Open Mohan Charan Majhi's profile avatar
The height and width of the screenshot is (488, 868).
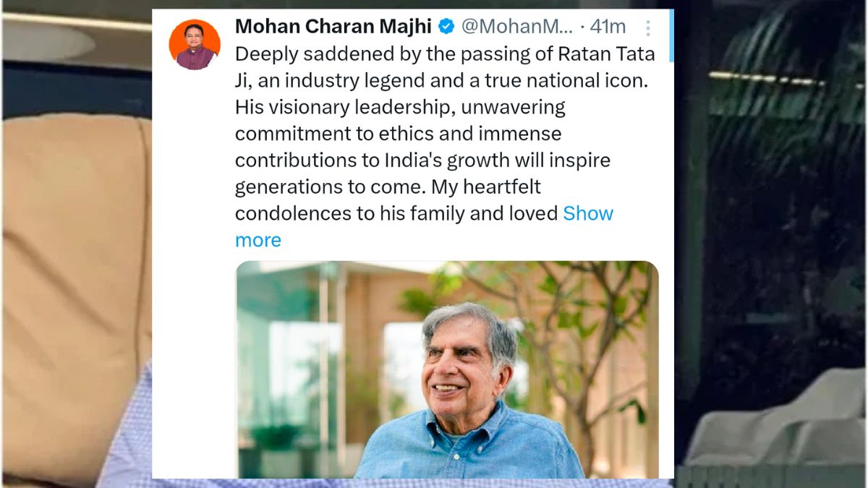coord(195,44)
